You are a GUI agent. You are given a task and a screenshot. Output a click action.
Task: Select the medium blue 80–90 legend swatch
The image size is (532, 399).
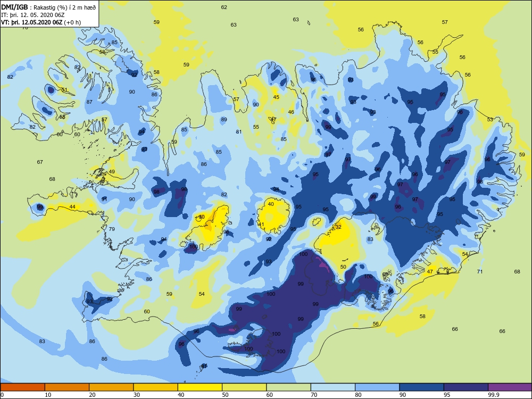(x=377, y=387)
